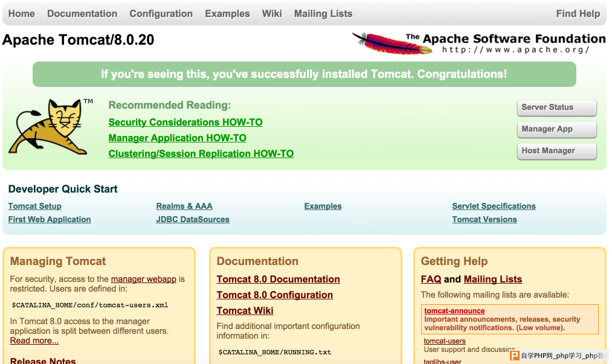
Task: Open the Servlet Specifications link
Action: pos(494,206)
